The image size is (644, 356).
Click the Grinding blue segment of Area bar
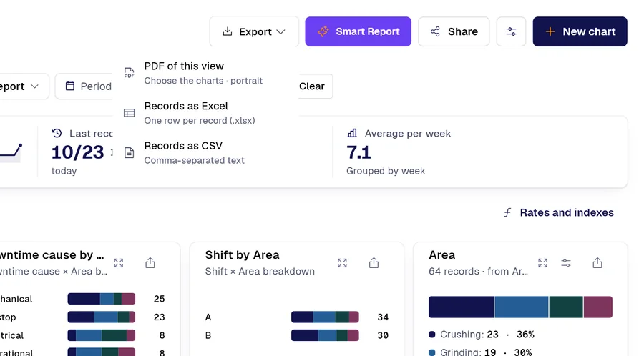pos(521,307)
